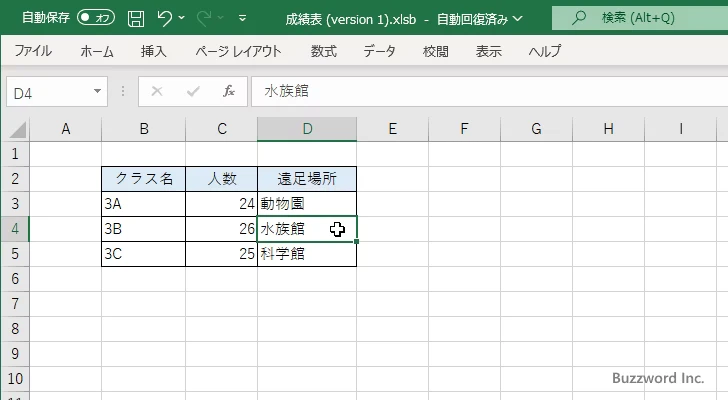Click the search magnifier icon
Screen dimensions: 728x400
[578, 18]
